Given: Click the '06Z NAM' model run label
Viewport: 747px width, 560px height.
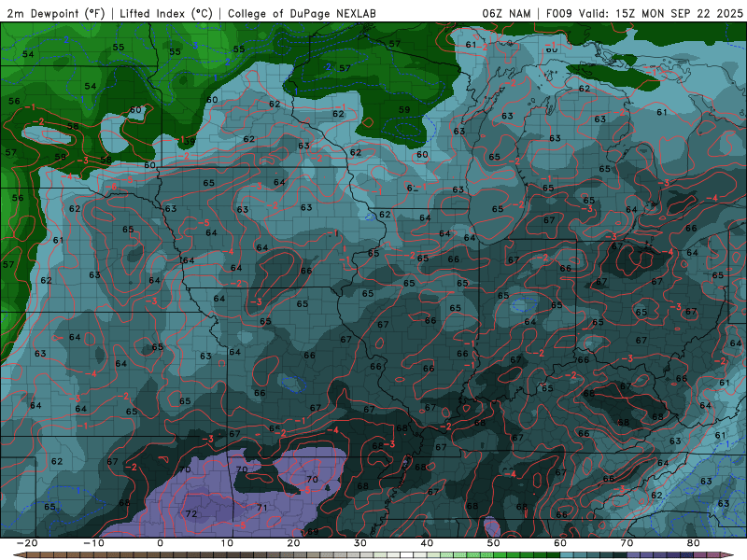Looking at the screenshot, I should [506, 13].
